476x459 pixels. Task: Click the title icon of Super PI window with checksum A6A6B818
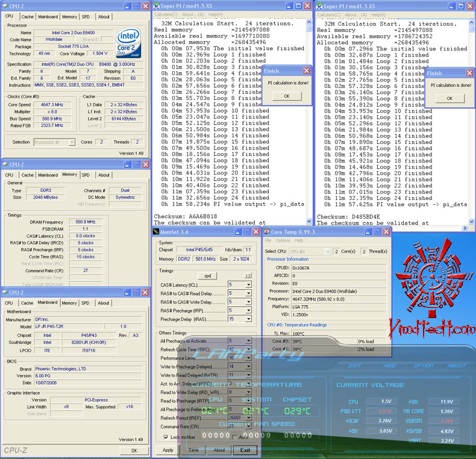coord(156,6)
